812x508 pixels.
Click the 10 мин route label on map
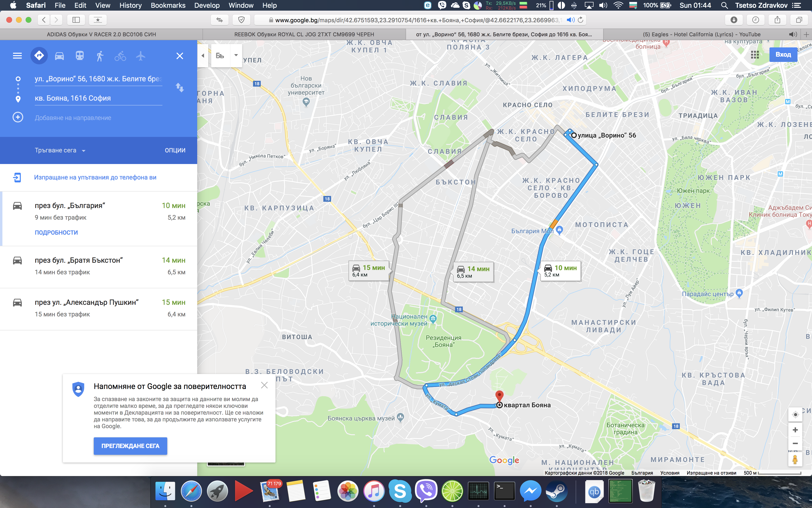point(560,271)
